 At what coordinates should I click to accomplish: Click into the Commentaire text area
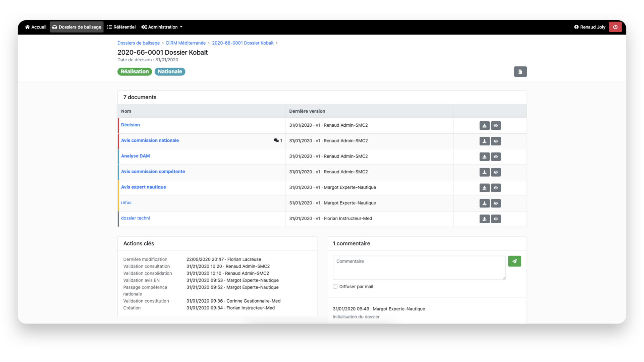(x=419, y=267)
